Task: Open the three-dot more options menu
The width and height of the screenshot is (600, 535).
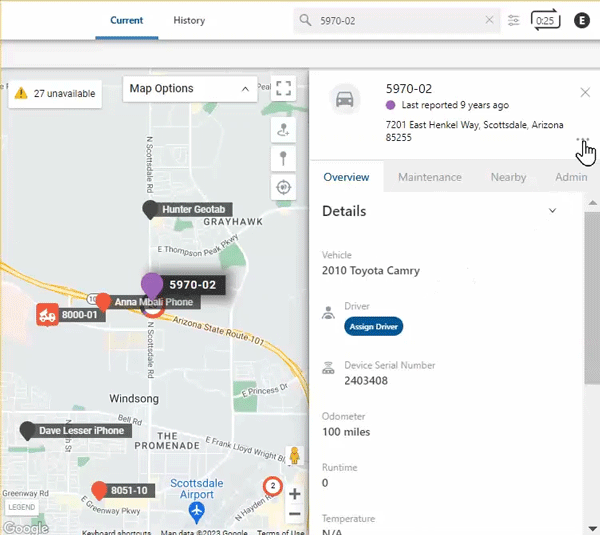Action: pos(582,140)
